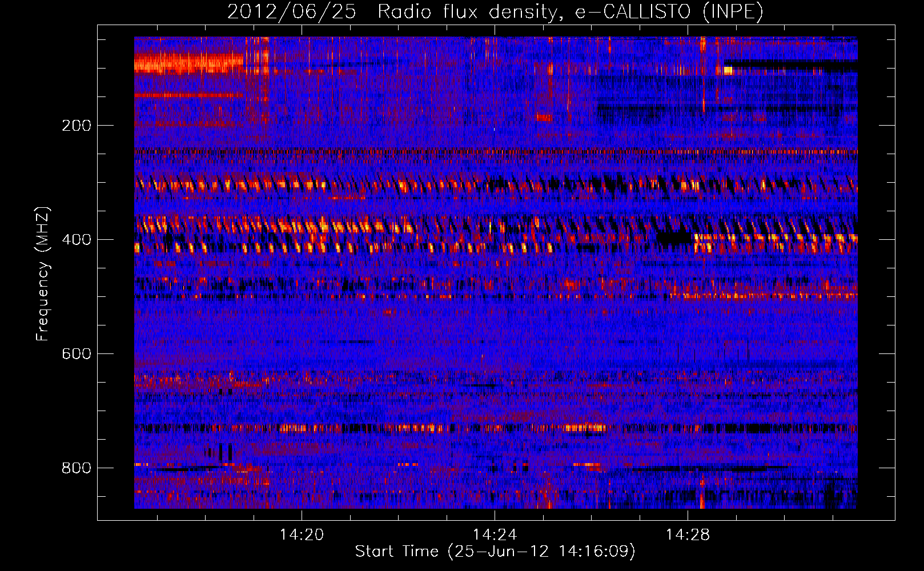Click the 800 frequency tick label
The image size is (924, 571).
pos(77,468)
